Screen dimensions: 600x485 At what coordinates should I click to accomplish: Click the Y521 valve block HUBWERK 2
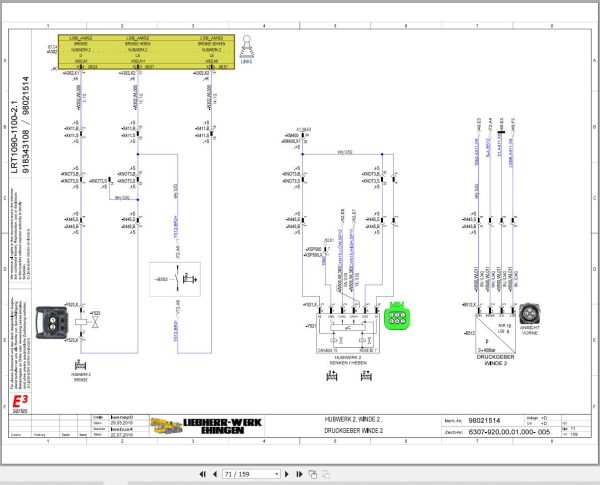coord(348,333)
